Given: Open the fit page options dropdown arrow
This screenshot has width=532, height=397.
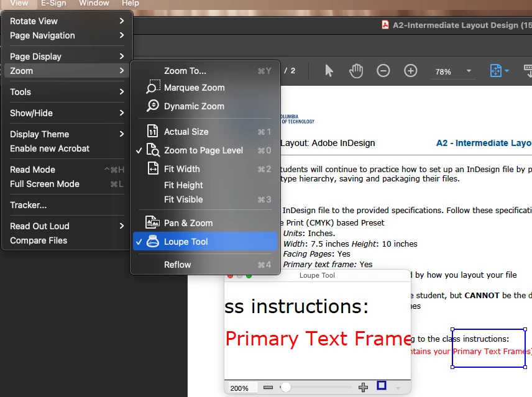Looking at the screenshot, I should tap(507, 71).
